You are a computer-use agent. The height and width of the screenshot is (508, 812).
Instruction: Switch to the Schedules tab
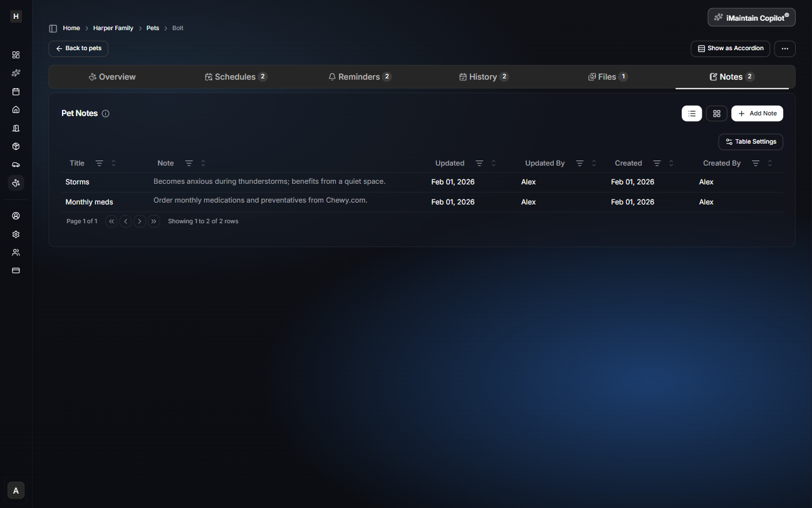236,77
